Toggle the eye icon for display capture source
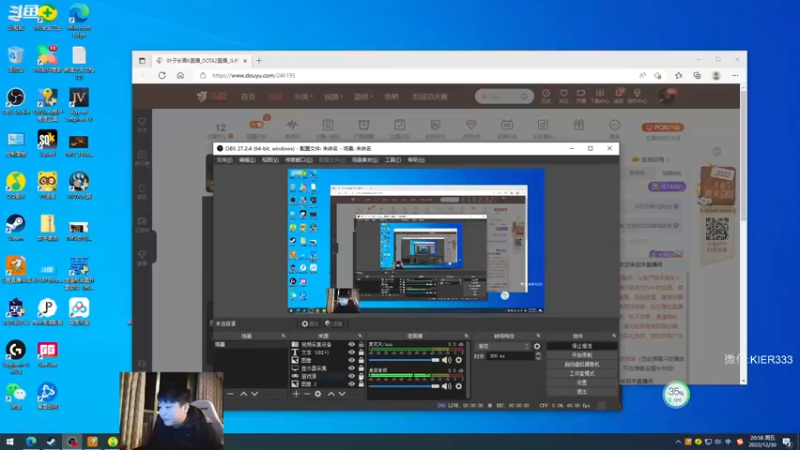Screen dimensions: 800x450 point(352,368)
